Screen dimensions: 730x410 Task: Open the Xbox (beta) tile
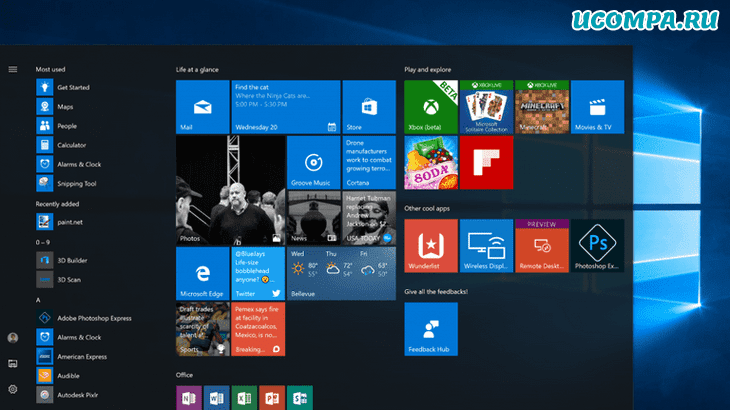430,107
